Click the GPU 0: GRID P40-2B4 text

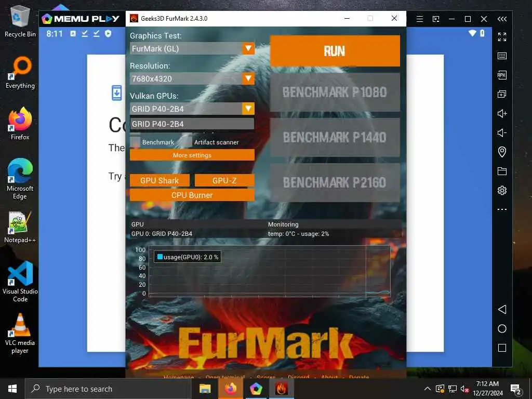coord(162,234)
